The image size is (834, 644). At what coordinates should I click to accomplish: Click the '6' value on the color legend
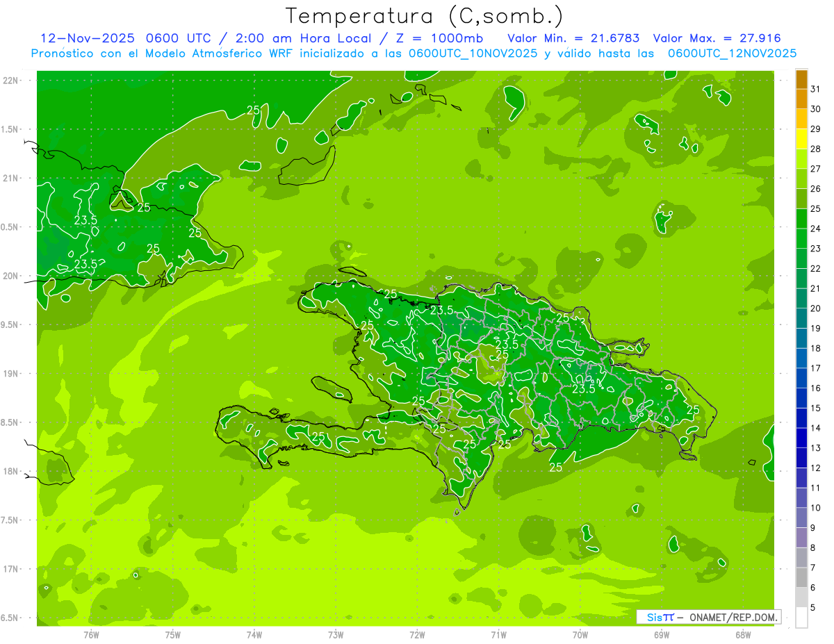tap(813, 588)
